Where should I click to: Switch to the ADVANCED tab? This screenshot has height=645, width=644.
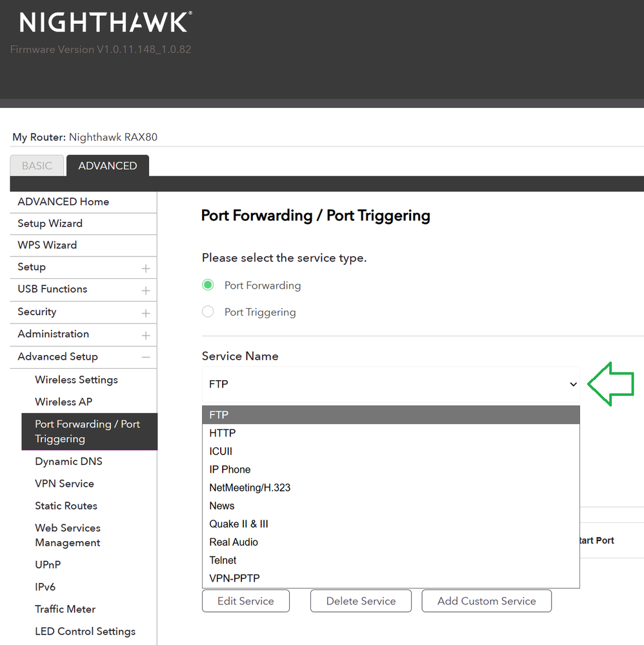[108, 166]
